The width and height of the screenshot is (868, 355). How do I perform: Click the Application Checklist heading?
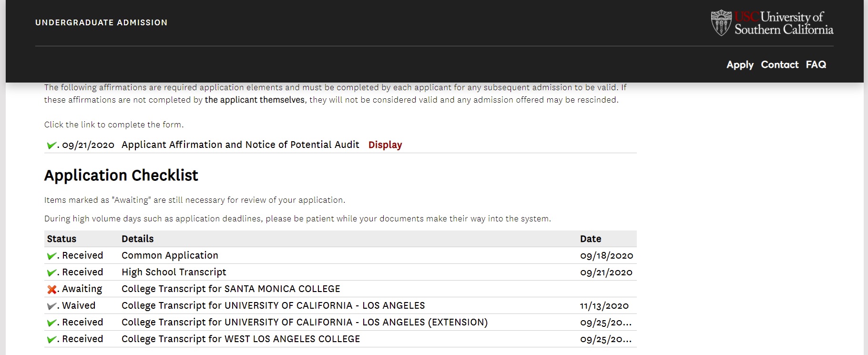(121, 176)
